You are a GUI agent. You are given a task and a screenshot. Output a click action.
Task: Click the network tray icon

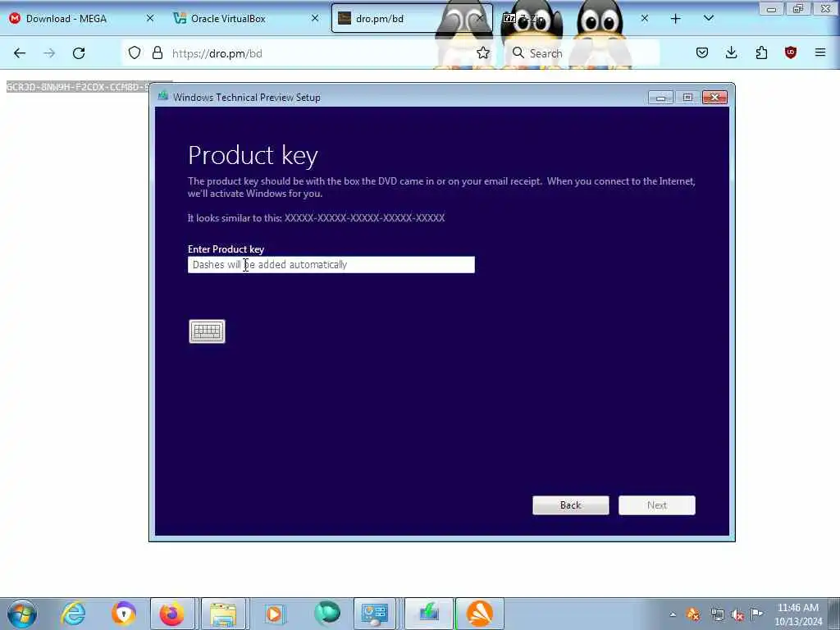coord(717,614)
